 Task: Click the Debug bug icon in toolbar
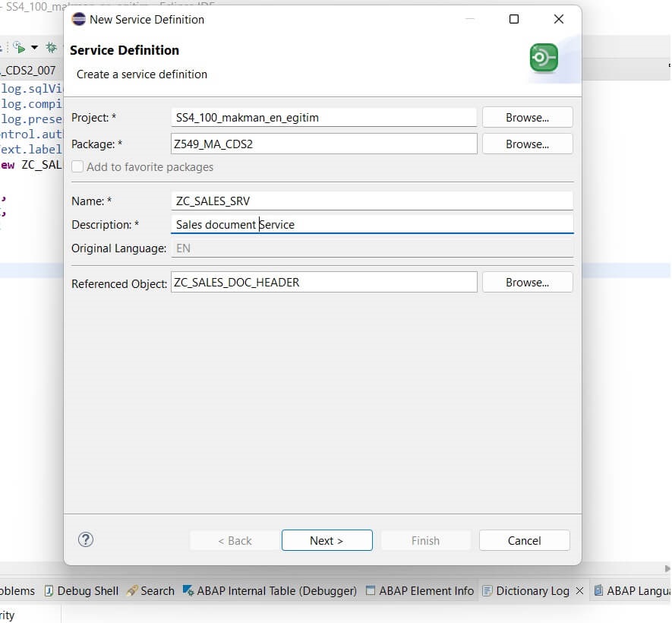pos(52,47)
